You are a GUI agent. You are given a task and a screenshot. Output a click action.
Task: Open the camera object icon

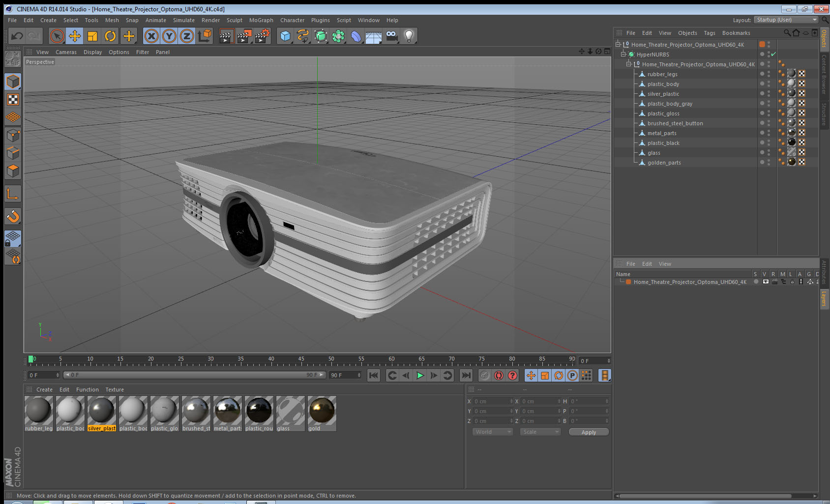coord(391,36)
